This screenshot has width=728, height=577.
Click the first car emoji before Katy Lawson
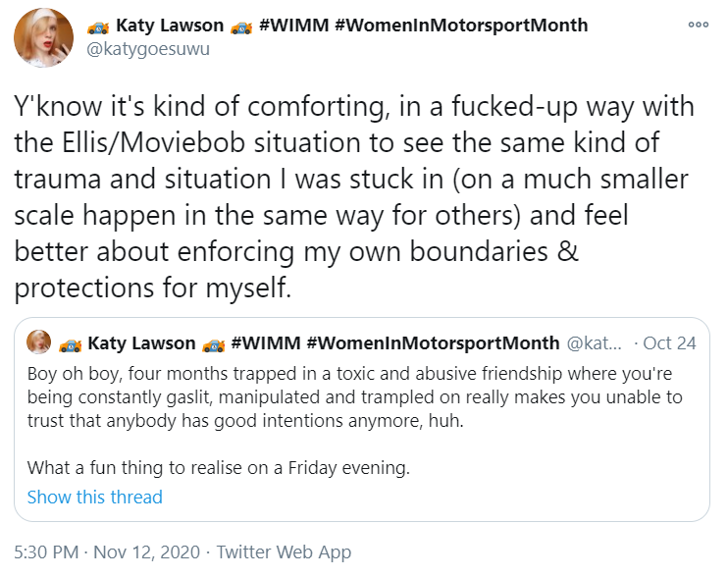97,26
